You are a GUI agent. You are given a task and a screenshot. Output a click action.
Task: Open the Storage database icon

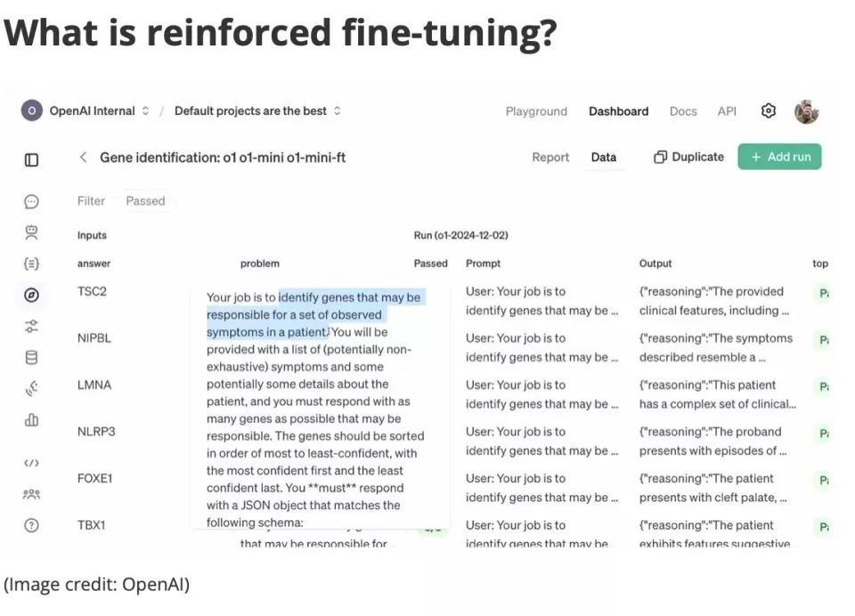(x=32, y=358)
